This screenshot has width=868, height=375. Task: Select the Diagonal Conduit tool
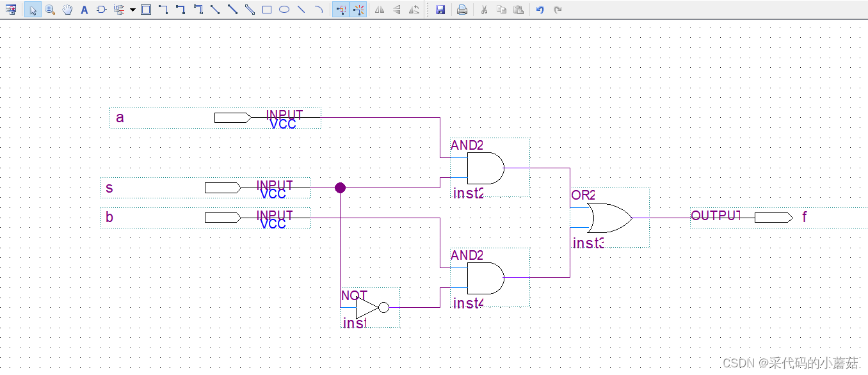coord(250,10)
